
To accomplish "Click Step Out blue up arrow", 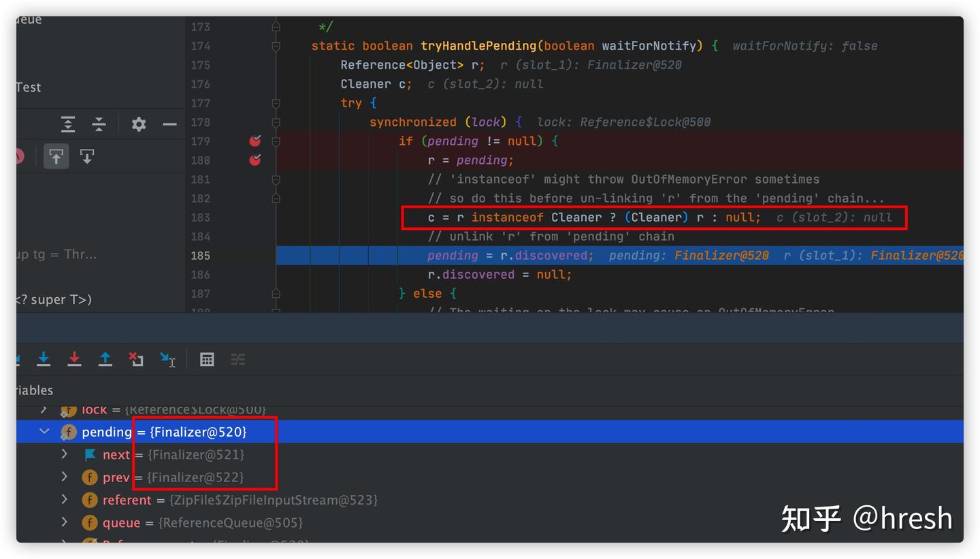I will [105, 359].
